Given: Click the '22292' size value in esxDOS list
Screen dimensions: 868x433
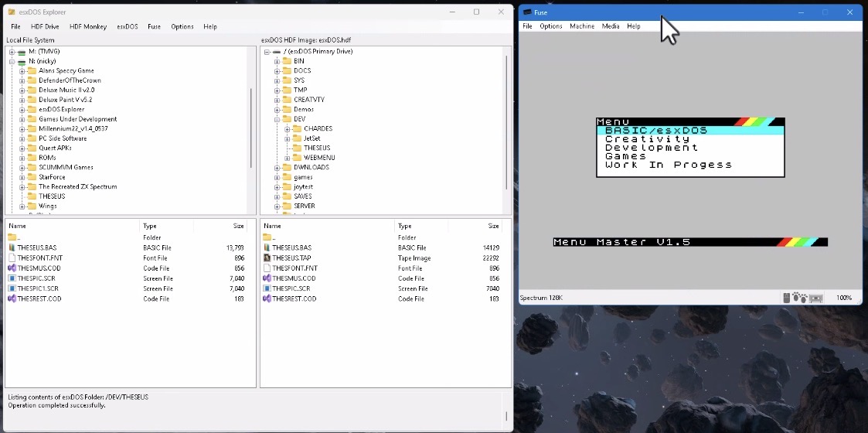Looking at the screenshot, I should pos(491,258).
